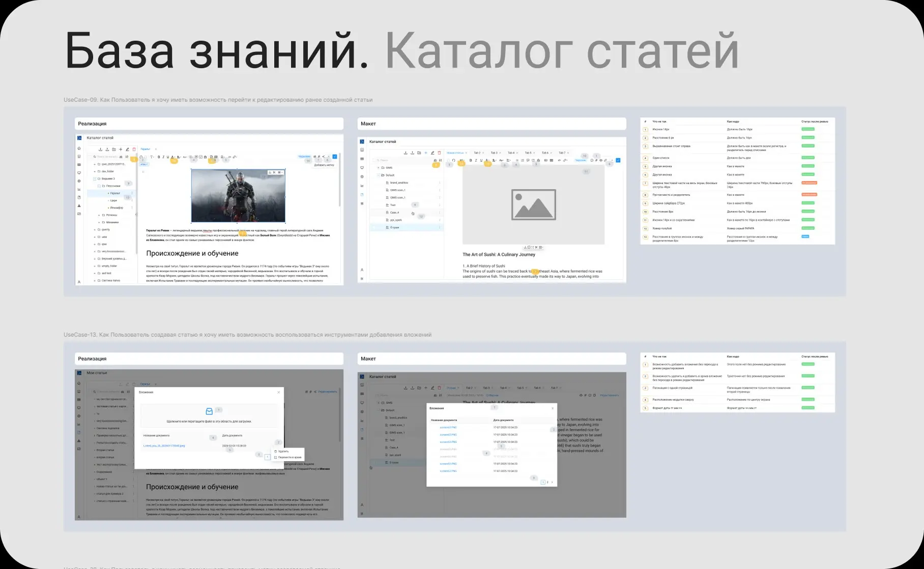Screen dimensions: 924x569
Task: Go to next attachments page in Макет modal
Action: coord(552,482)
